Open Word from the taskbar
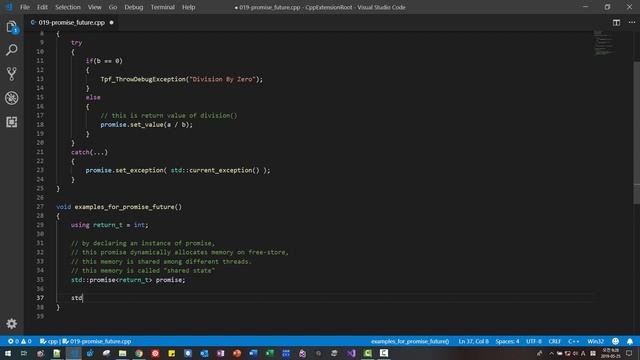640x360 pixels. (x=253, y=353)
